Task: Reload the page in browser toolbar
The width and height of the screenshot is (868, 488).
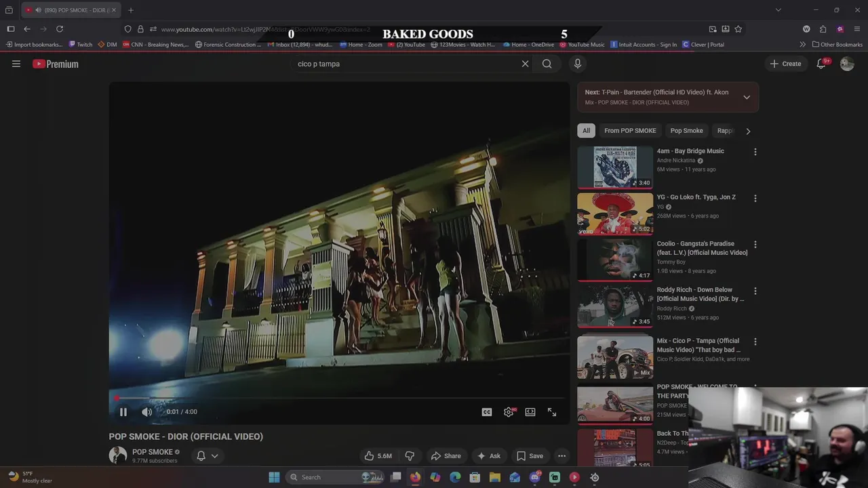Action: coord(60,29)
